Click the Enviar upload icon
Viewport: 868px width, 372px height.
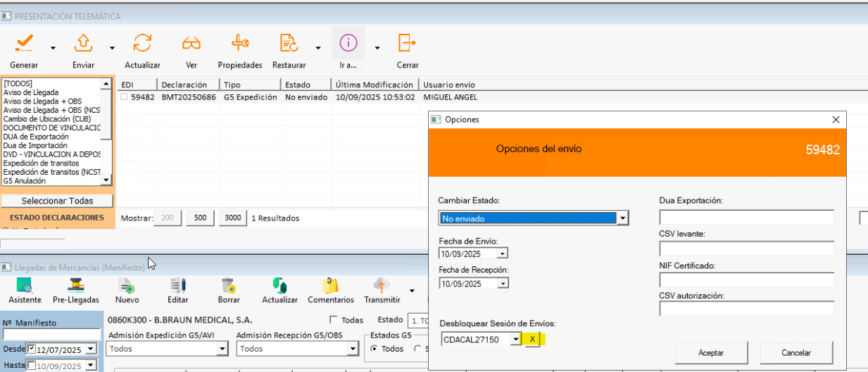[x=83, y=44]
